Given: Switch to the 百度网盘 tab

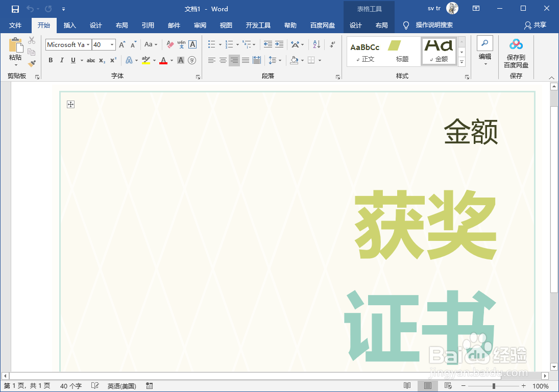Looking at the screenshot, I should pos(322,26).
